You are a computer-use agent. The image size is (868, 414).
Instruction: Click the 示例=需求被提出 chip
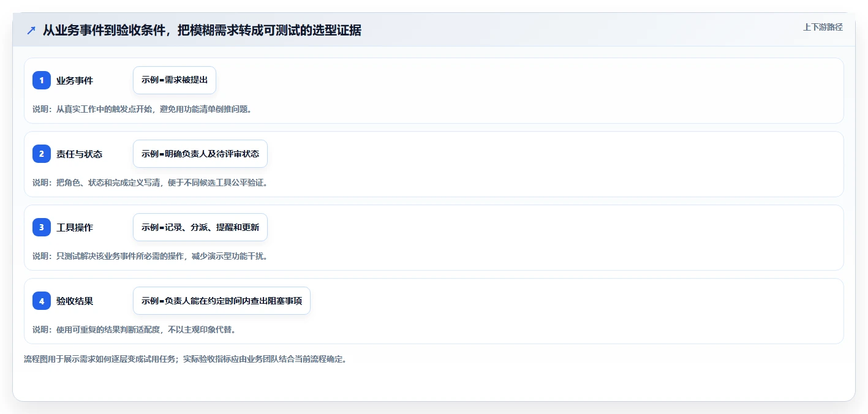(175, 80)
